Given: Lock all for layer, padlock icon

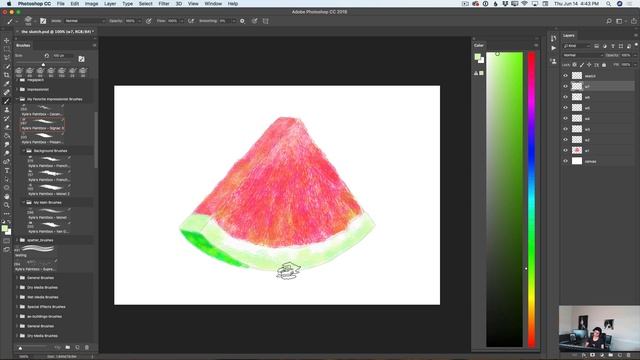Looking at the screenshot, I should 604,65.
